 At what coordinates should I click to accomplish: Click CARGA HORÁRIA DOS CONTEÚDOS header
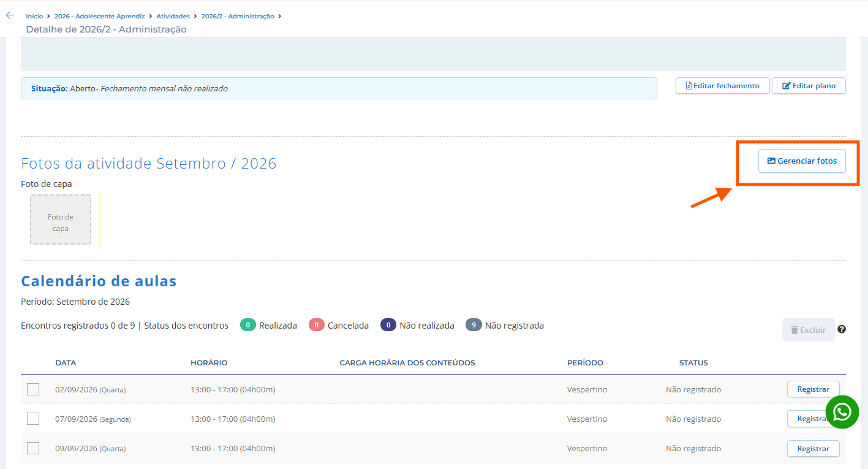click(407, 363)
